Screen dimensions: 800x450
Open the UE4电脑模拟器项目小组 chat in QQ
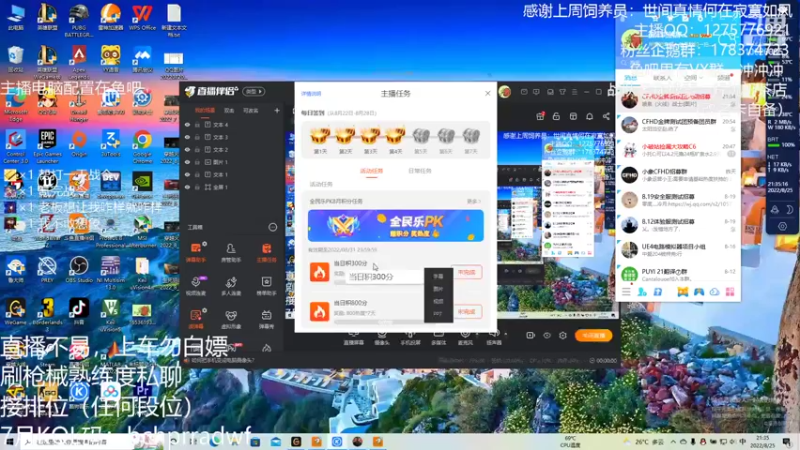pyautogui.click(x=678, y=250)
